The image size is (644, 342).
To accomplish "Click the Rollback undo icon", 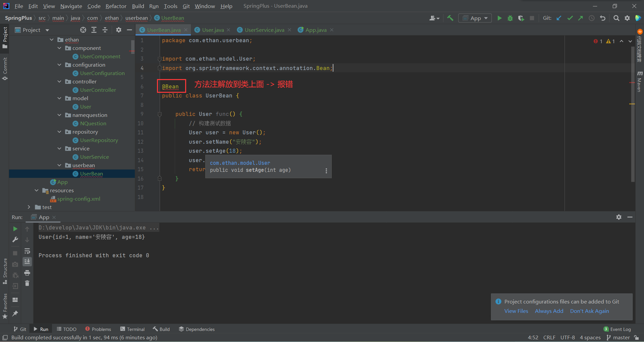I will [603, 18].
